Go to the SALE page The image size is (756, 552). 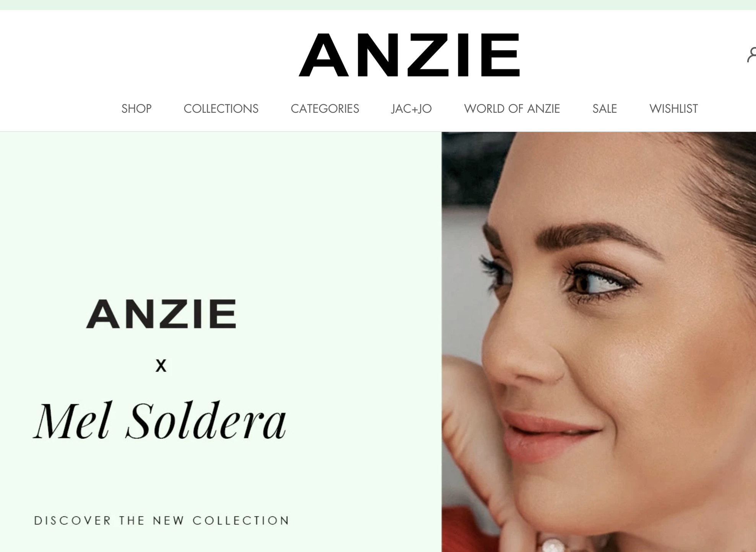coord(605,109)
